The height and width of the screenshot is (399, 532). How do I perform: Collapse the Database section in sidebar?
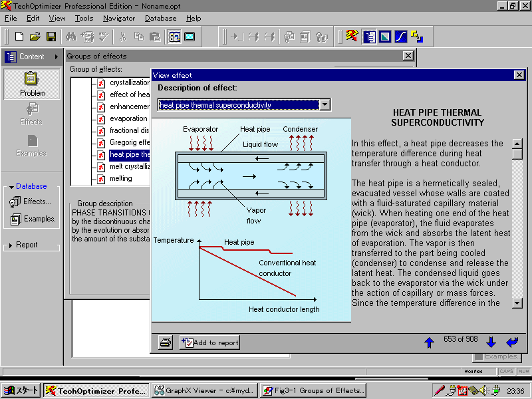(x=11, y=187)
